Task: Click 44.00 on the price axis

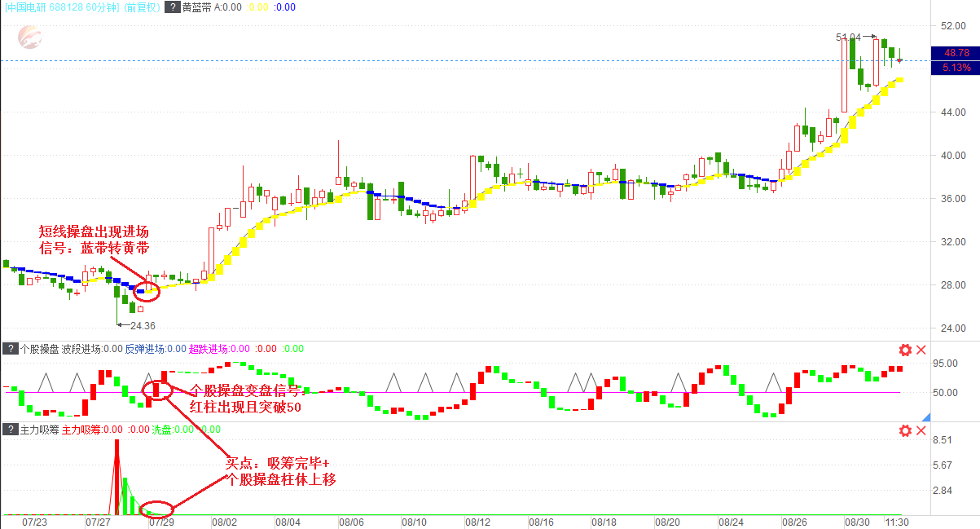Action: click(x=954, y=112)
